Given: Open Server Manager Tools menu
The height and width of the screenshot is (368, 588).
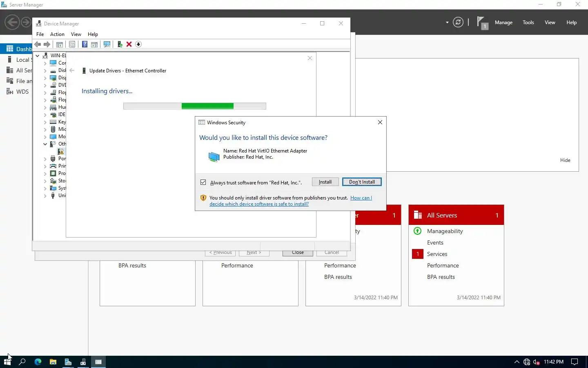Looking at the screenshot, I should click(528, 22).
